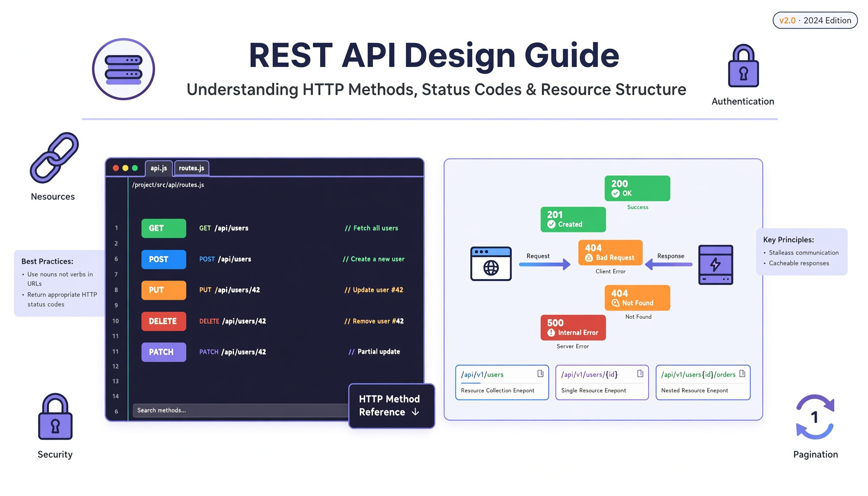The width and height of the screenshot is (868, 496).
Task: Click the "Single Resource Enepont" label
Action: tap(594, 390)
